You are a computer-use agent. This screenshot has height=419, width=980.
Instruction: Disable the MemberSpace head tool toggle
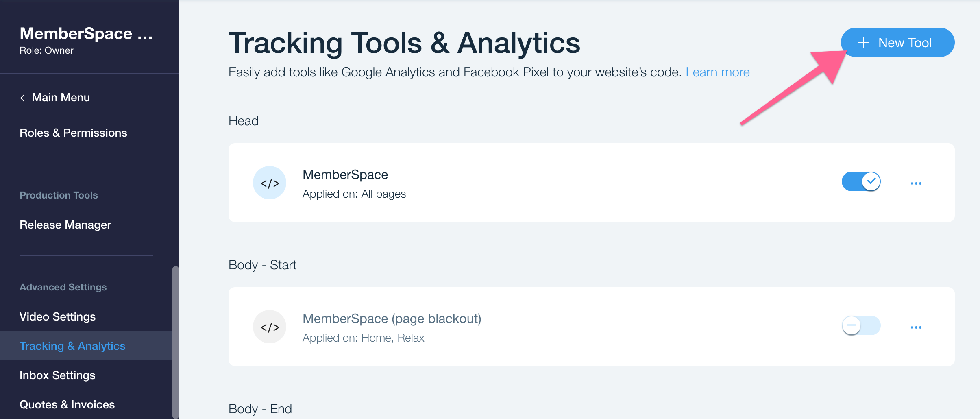[861, 181]
